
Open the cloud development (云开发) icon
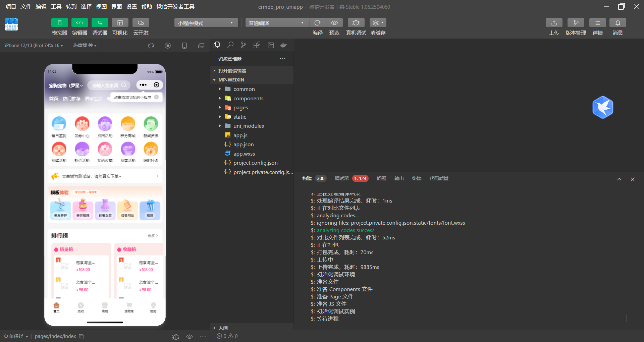(141, 23)
